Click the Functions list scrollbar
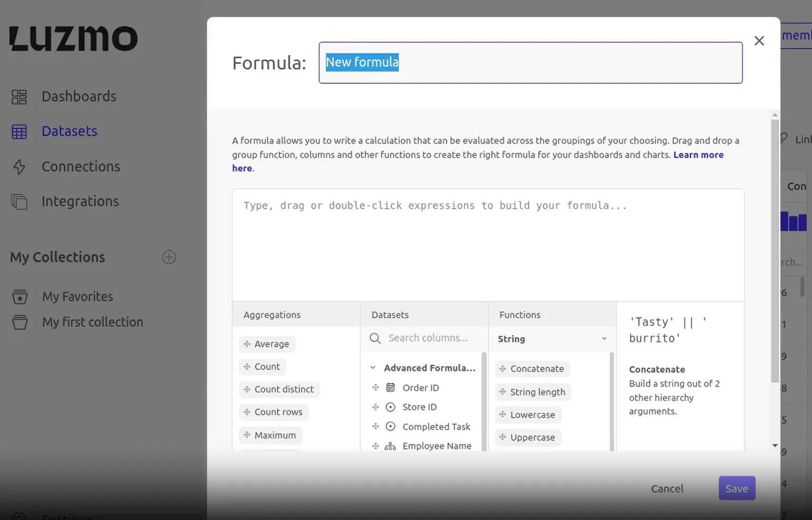This screenshot has height=520, width=812. [612, 402]
